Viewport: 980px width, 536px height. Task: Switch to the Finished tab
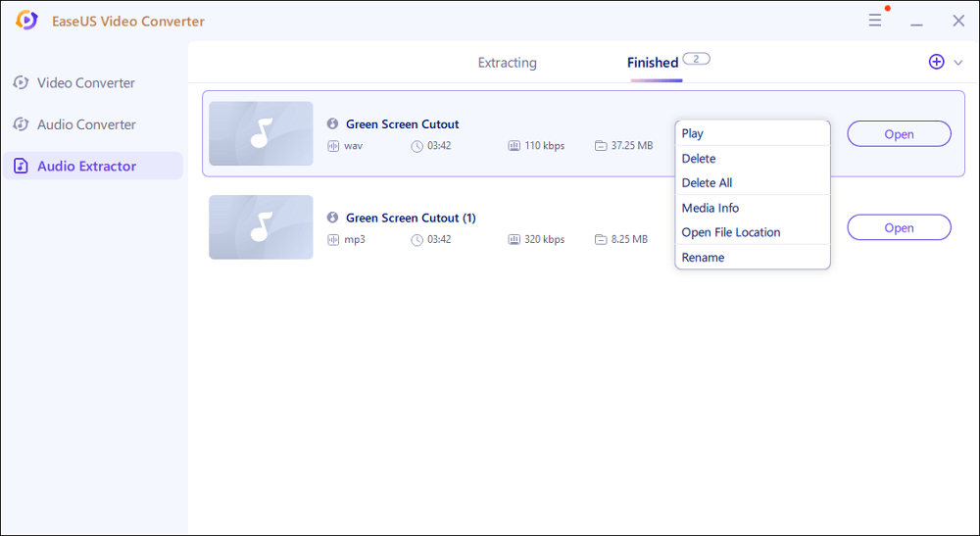[653, 63]
